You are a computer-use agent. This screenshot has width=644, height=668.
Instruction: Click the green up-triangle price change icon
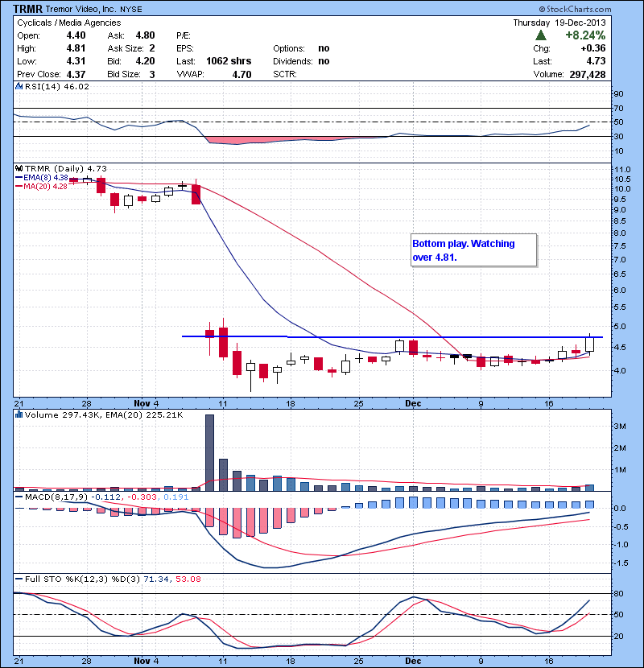[540, 35]
